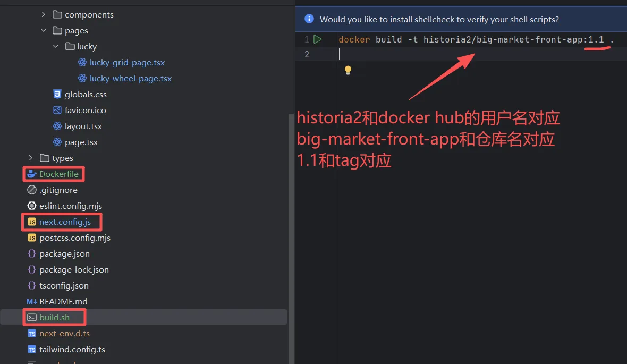This screenshot has height=364, width=627.
Task: Click the info icon in shellcheck banner
Action: 309,19
